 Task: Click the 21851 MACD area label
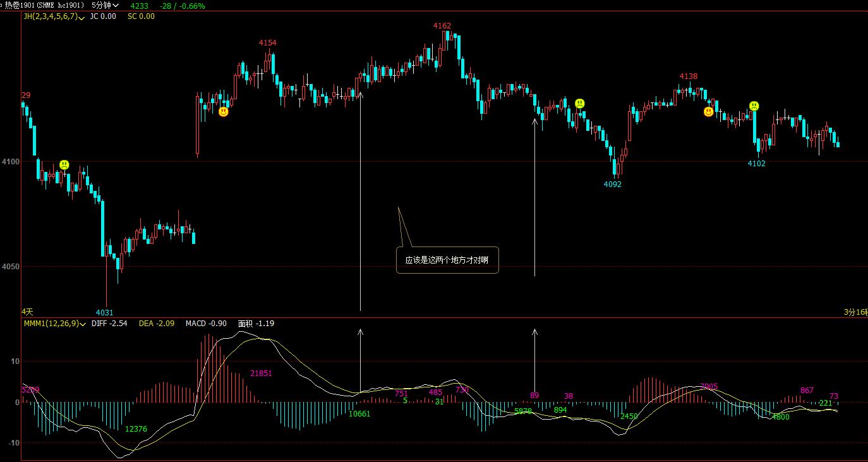coord(261,374)
